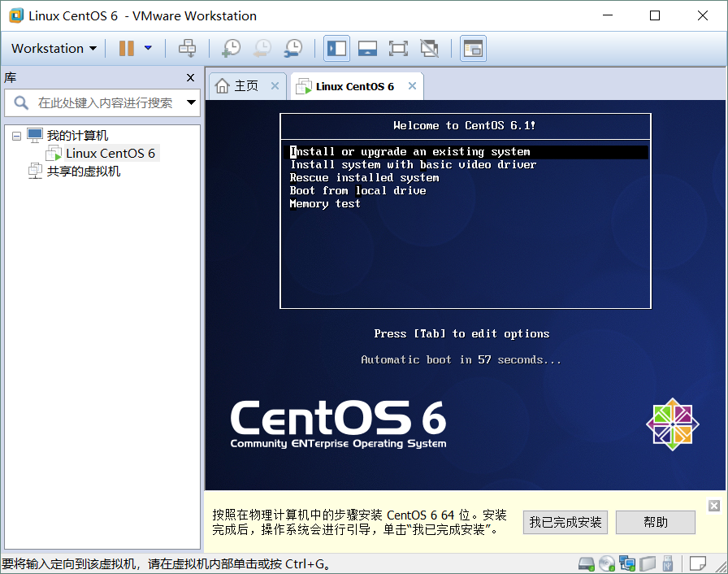The image size is (728, 574).
Task: Switch to the Linux CentOS 6 tab
Action: 355,86
